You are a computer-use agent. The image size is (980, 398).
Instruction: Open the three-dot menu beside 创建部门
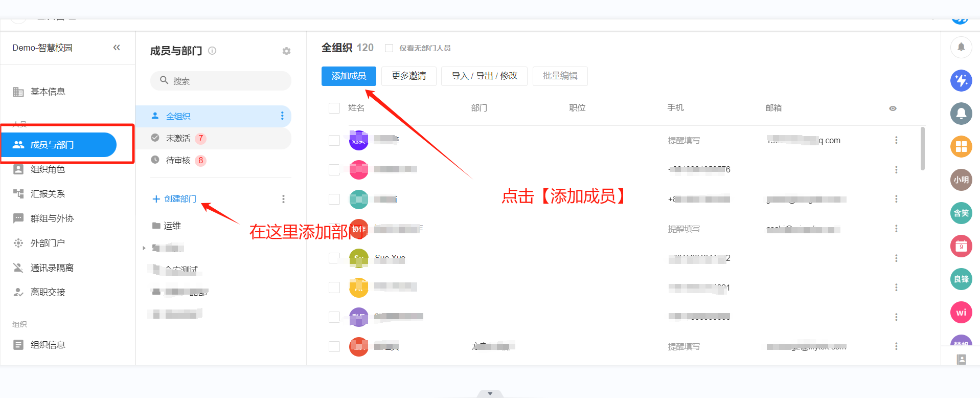pos(283,199)
